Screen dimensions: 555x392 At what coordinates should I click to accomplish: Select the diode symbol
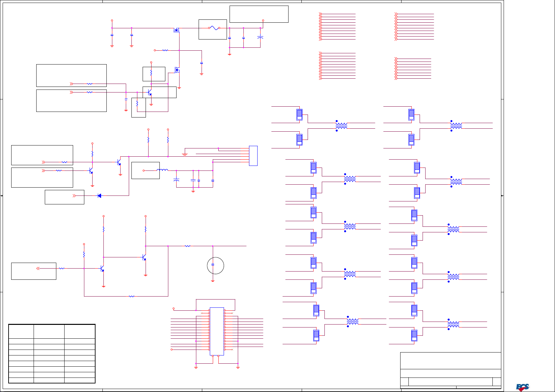click(x=99, y=196)
